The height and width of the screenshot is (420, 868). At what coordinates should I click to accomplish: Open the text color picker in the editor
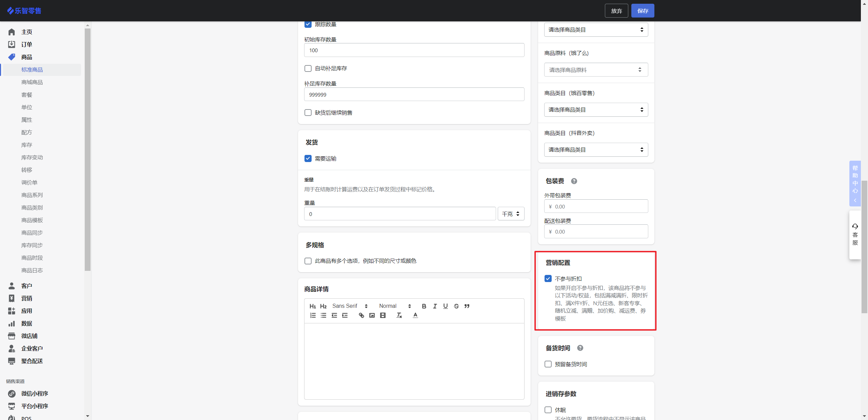415,316
